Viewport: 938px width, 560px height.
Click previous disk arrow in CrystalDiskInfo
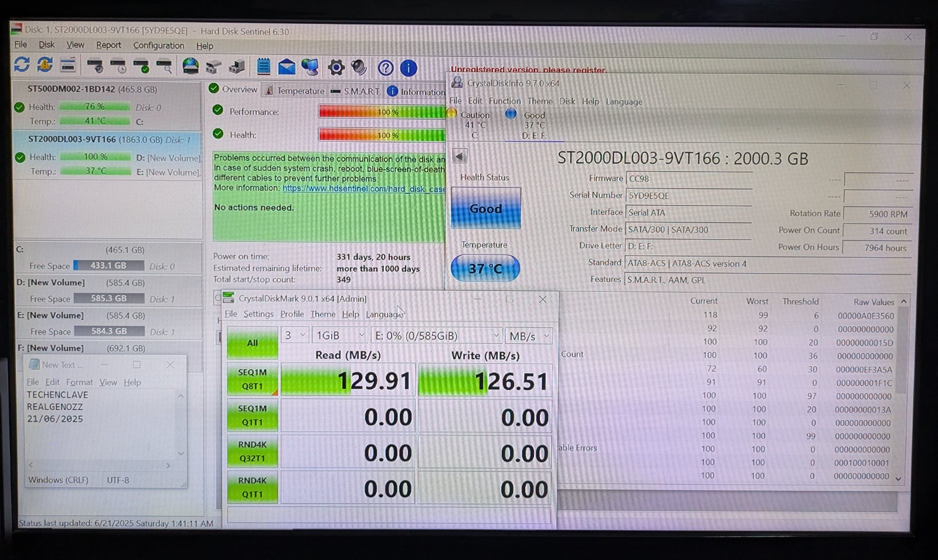(460, 157)
